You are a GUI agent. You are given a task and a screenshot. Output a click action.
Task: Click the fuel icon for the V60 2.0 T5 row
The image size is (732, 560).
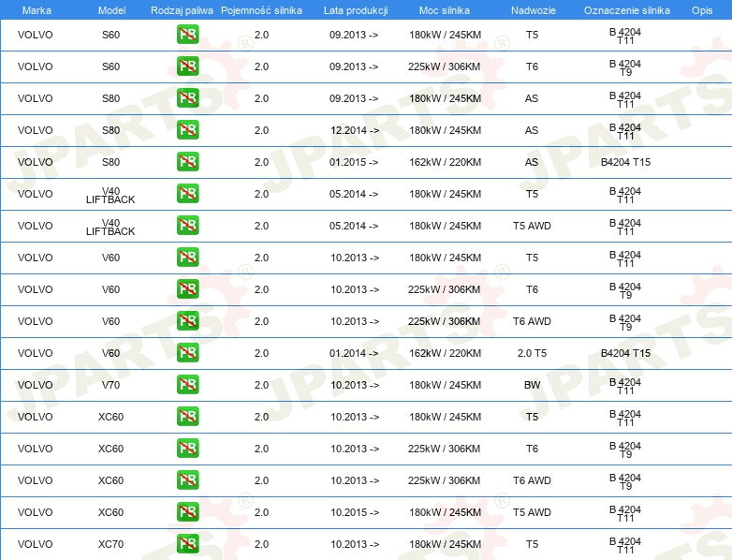coord(187,353)
